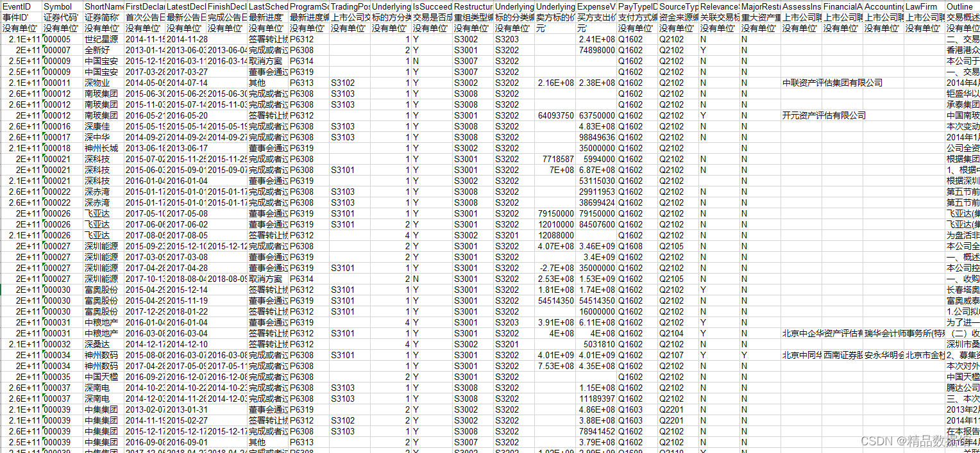The height and width of the screenshot is (453, 980).
Task: Select date cell 2016-03-04
Action: [185, 333]
